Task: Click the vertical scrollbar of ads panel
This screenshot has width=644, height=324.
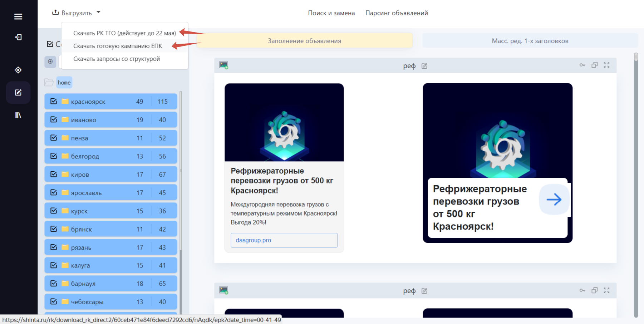Action: [636, 185]
